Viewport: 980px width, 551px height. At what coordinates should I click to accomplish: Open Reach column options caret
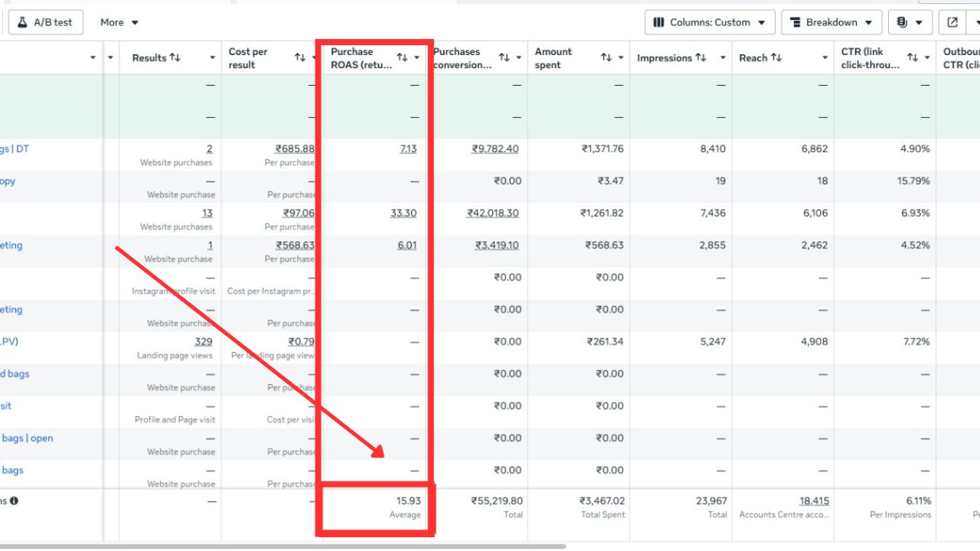(825, 58)
